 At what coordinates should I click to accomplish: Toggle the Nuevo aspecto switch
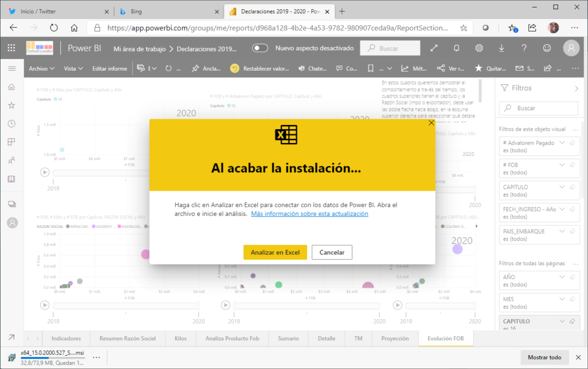click(260, 48)
